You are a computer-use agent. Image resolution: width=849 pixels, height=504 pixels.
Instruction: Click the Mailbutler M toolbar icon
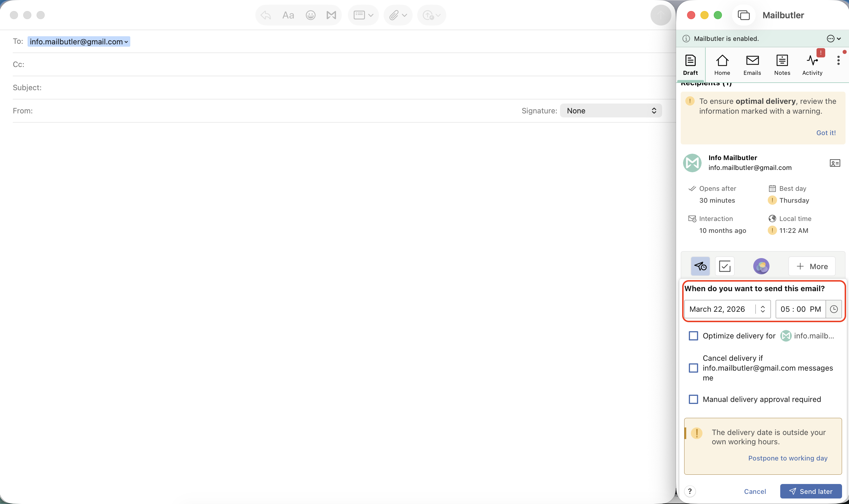(331, 15)
